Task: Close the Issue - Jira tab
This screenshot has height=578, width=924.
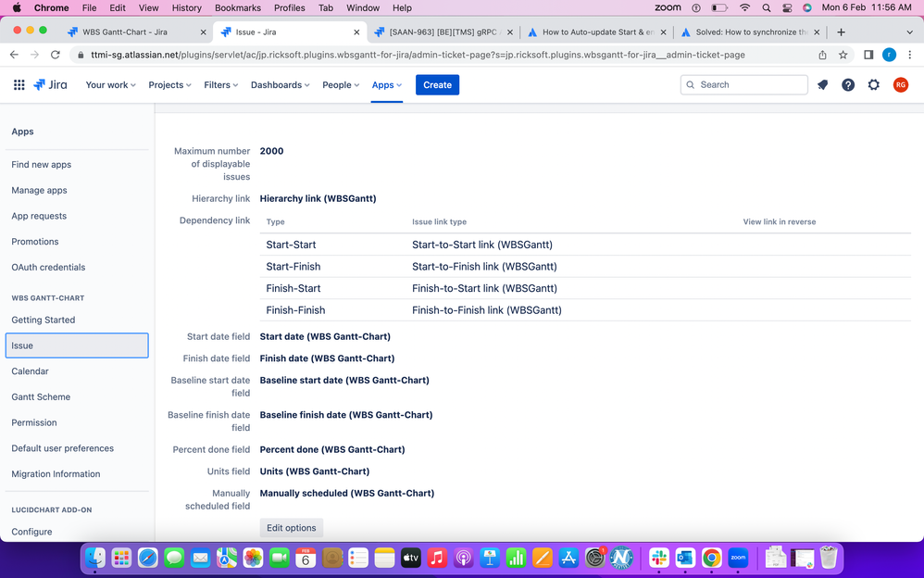Action: click(356, 31)
